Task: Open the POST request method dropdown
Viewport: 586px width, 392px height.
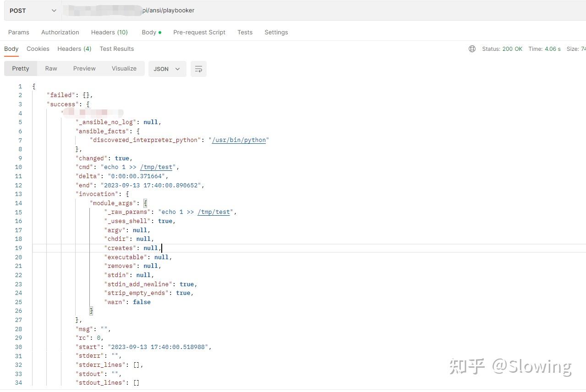Action: 32,10
